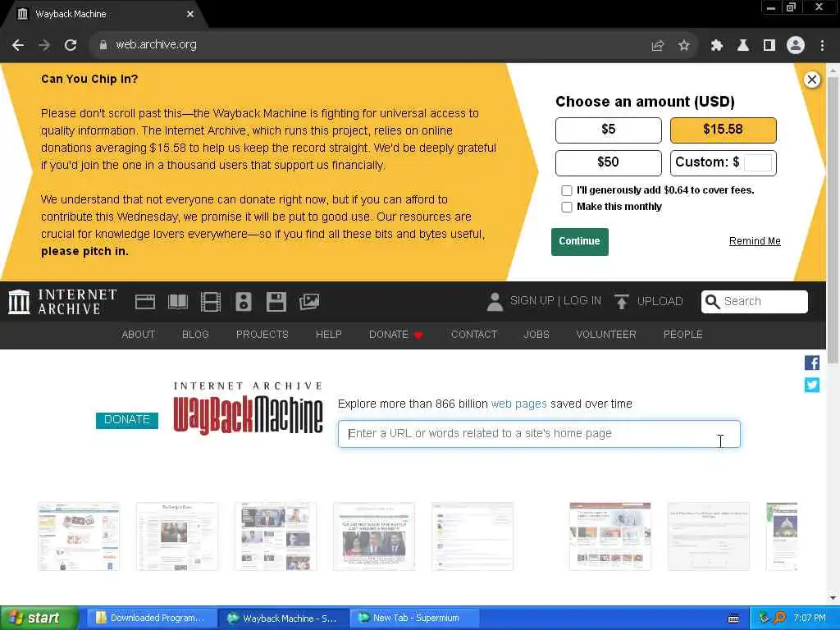The height and width of the screenshot is (630, 840).
Task: Click the user avatar icon beside Sign Up
Action: click(x=495, y=302)
